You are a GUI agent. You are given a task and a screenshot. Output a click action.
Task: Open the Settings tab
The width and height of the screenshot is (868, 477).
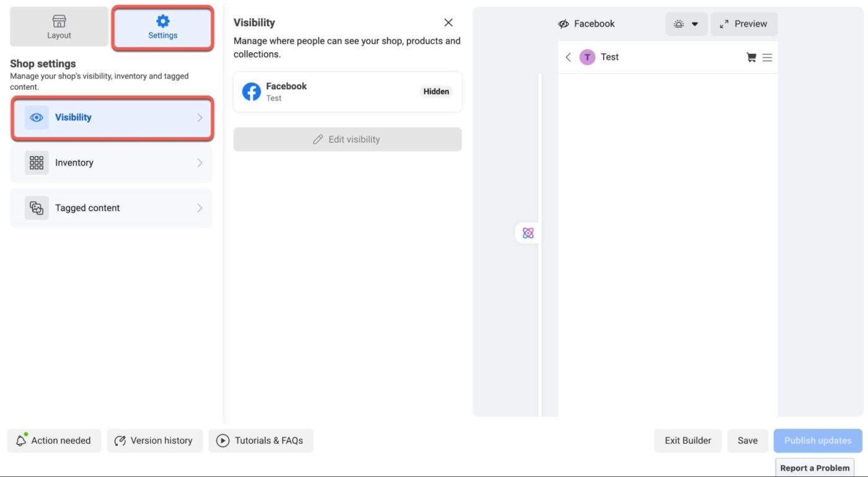pos(162,26)
